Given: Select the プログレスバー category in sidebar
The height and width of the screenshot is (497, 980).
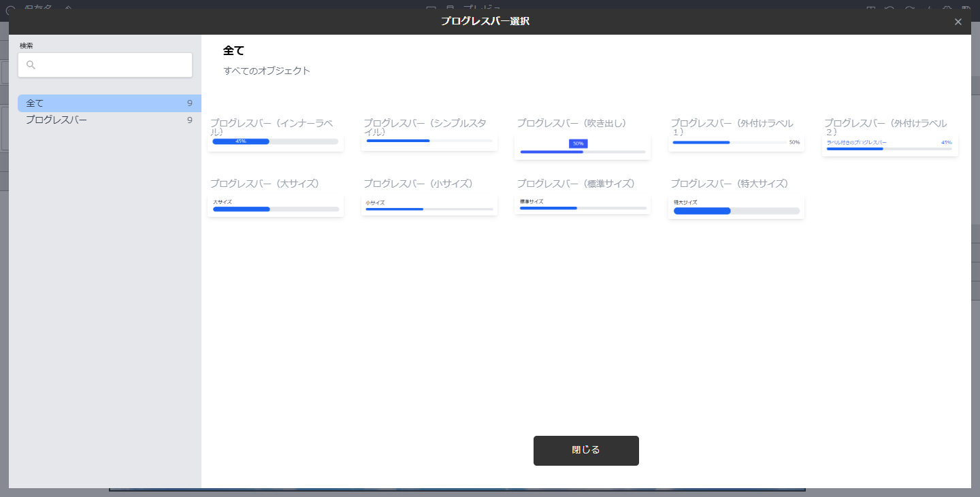Looking at the screenshot, I should (x=56, y=120).
